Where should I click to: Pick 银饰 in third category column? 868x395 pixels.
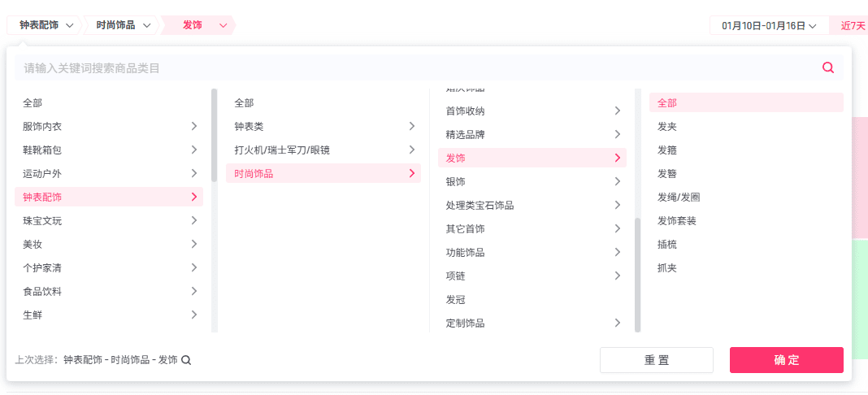[x=456, y=181]
